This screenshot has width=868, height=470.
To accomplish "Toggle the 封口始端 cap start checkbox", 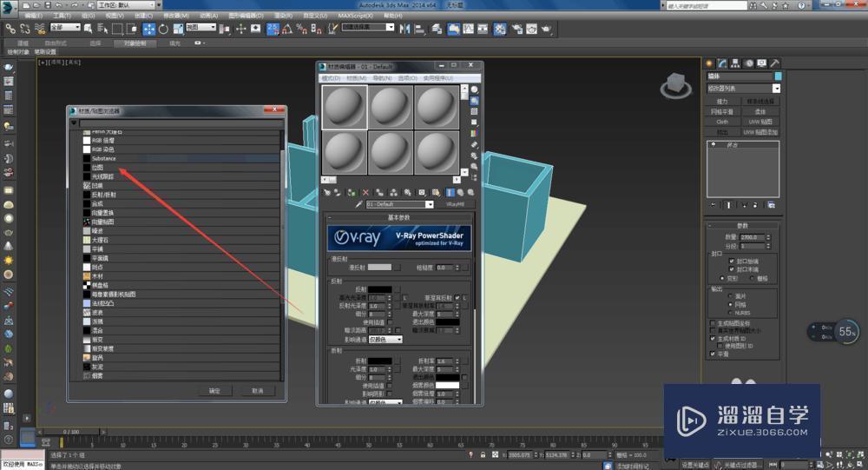I will click(x=732, y=261).
